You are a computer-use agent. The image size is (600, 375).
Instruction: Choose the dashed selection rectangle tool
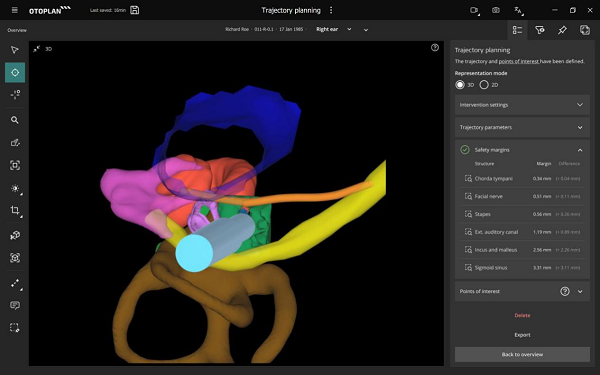pyautogui.click(x=15, y=328)
